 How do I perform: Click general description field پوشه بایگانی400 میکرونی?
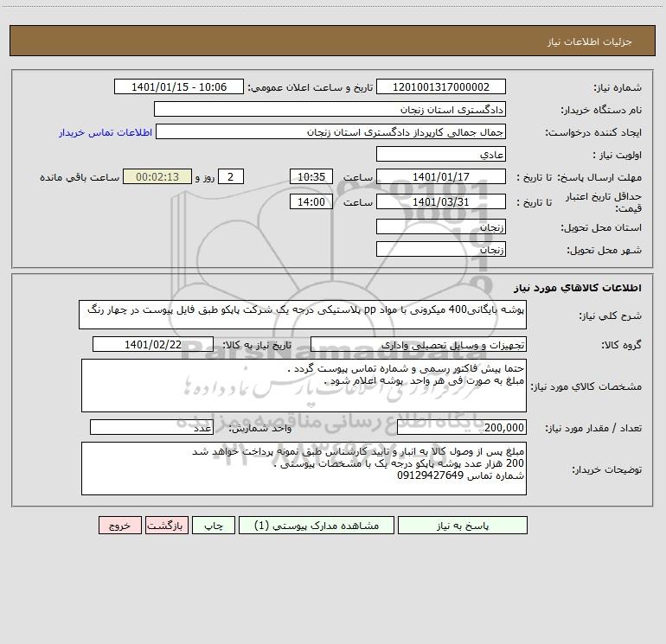(x=303, y=315)
